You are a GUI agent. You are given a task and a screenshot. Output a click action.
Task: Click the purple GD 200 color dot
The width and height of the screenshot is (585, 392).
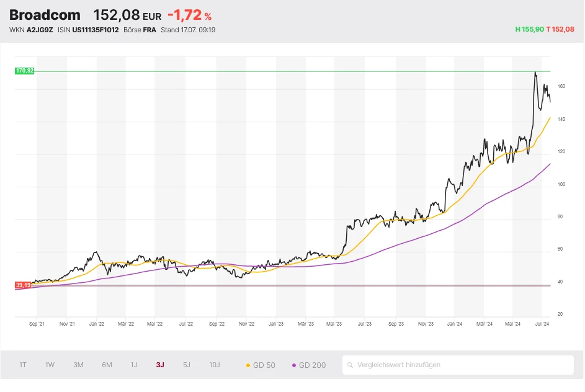pyautogui.click(x=294, y=365)
